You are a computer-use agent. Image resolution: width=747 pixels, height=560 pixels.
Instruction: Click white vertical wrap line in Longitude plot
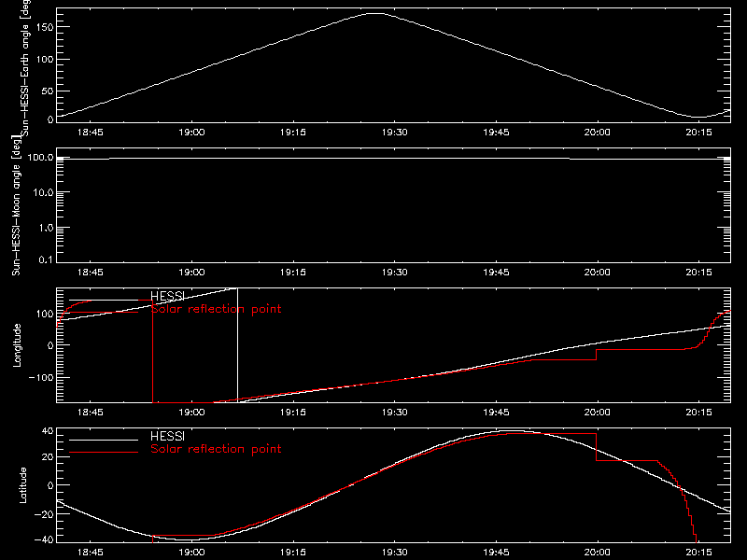[x=237, y=345]
